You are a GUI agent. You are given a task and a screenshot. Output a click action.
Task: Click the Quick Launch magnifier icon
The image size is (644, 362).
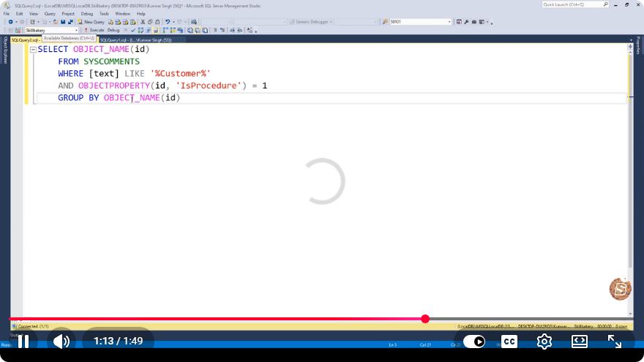pyautogui.click(x=606, y=4)
